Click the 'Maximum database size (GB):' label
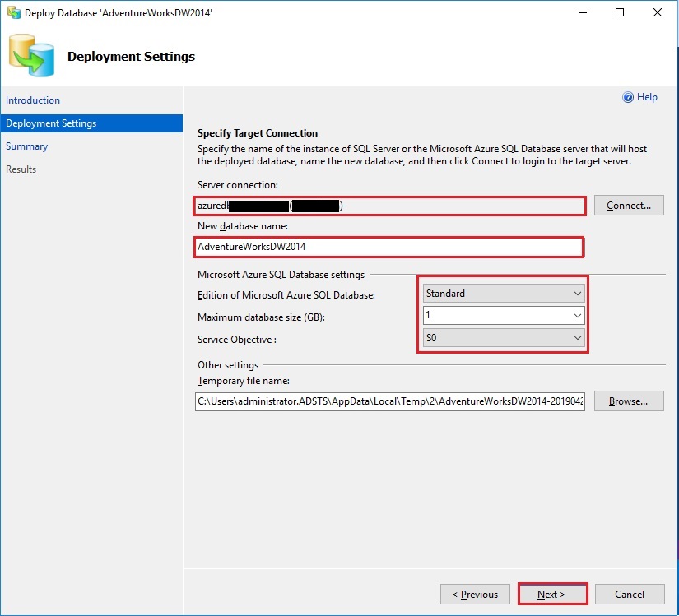679x616 pixels. coord(261,317)
